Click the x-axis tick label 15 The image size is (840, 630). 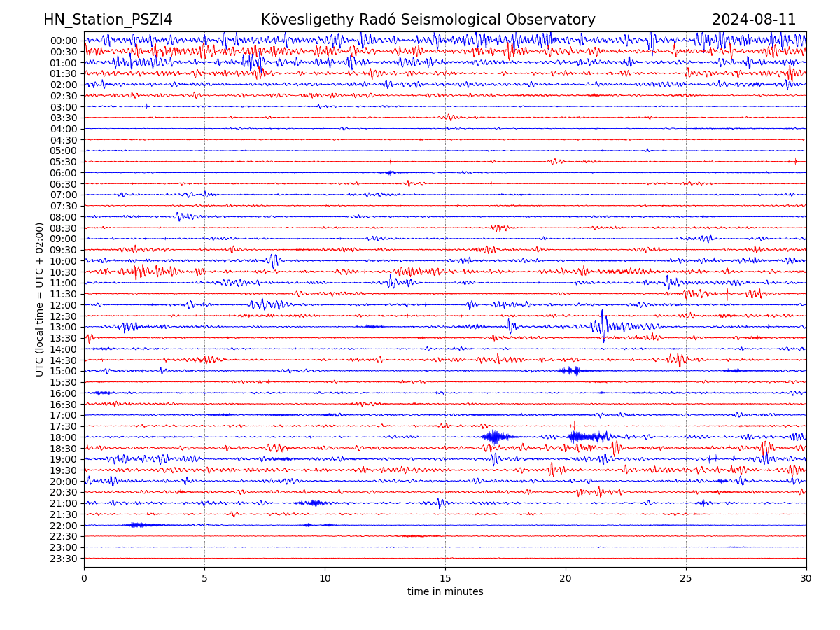click(x=445, y=578)
